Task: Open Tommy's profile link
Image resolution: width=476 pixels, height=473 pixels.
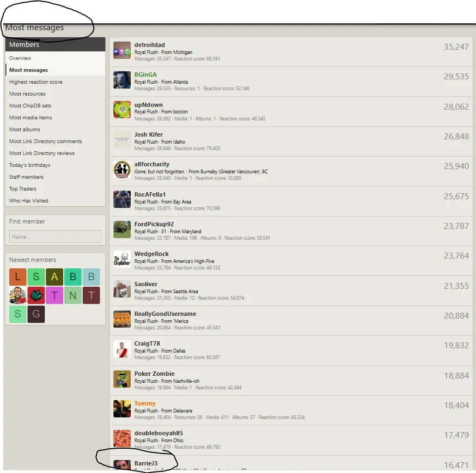Action: 145,403
